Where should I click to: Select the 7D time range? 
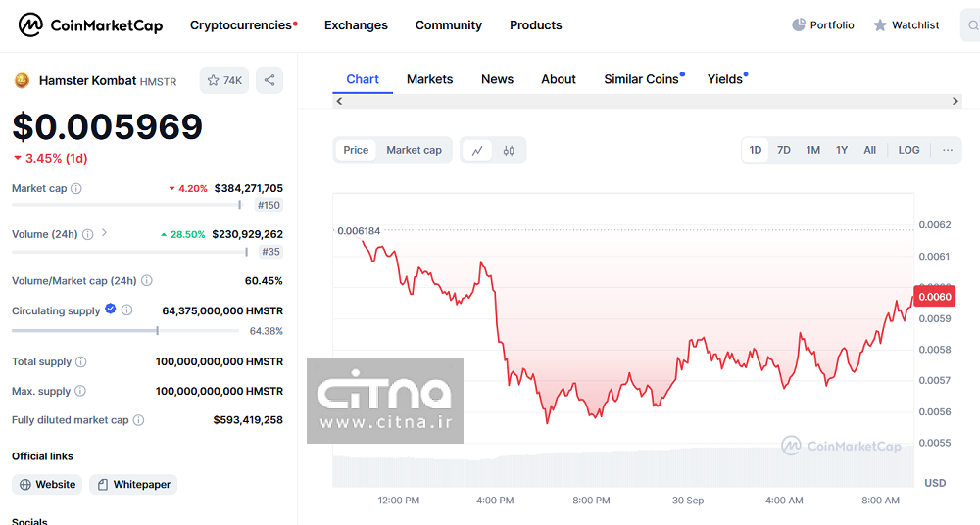pyautogui.click(x=783, y=150)
